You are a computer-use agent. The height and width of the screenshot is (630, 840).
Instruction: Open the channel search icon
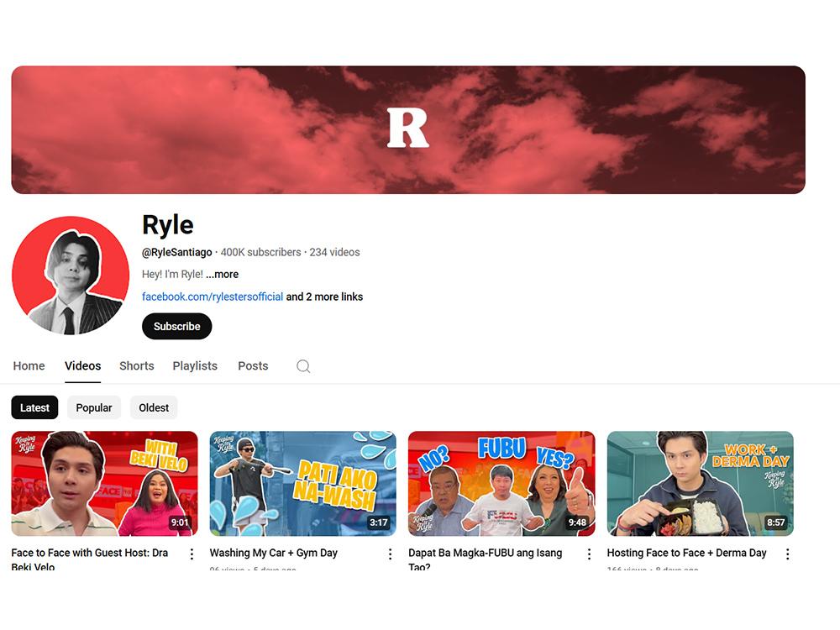pyautogui.click(x=303, y=366)
